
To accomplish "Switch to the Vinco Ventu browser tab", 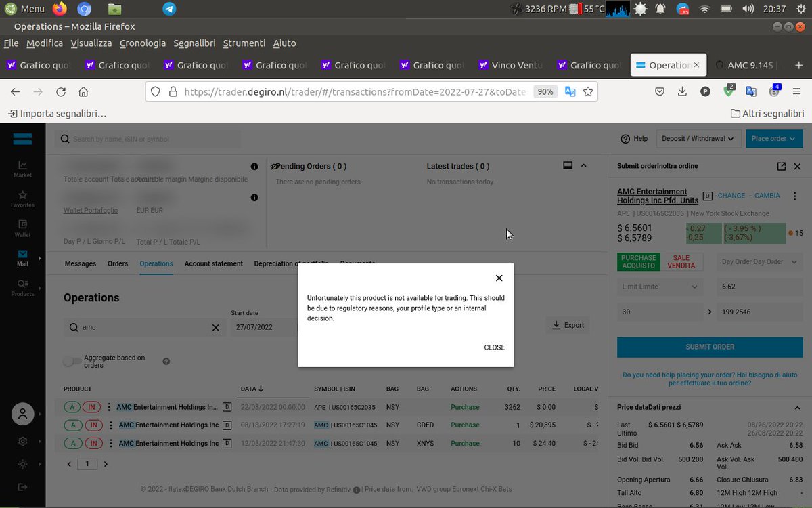I will tap(511, 65).
